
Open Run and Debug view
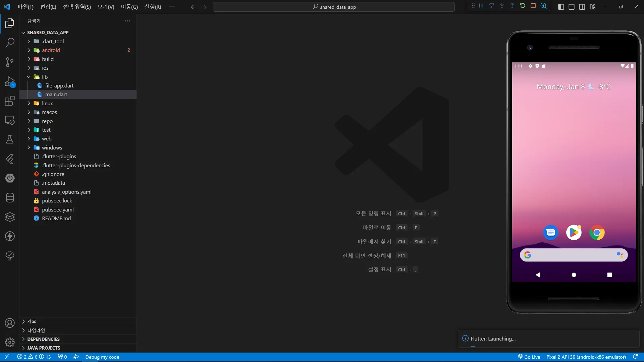(10, 81)
